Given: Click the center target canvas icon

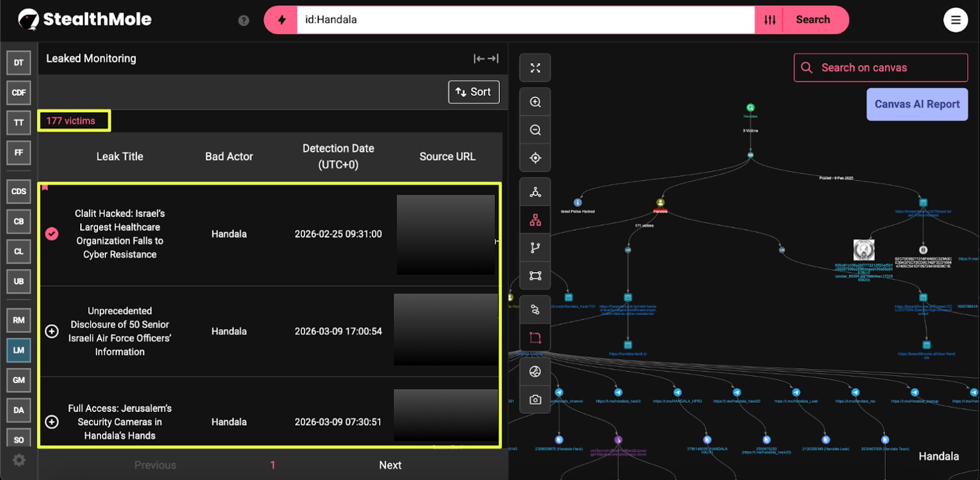Looking at the screenshot, I should coord(535,158).
